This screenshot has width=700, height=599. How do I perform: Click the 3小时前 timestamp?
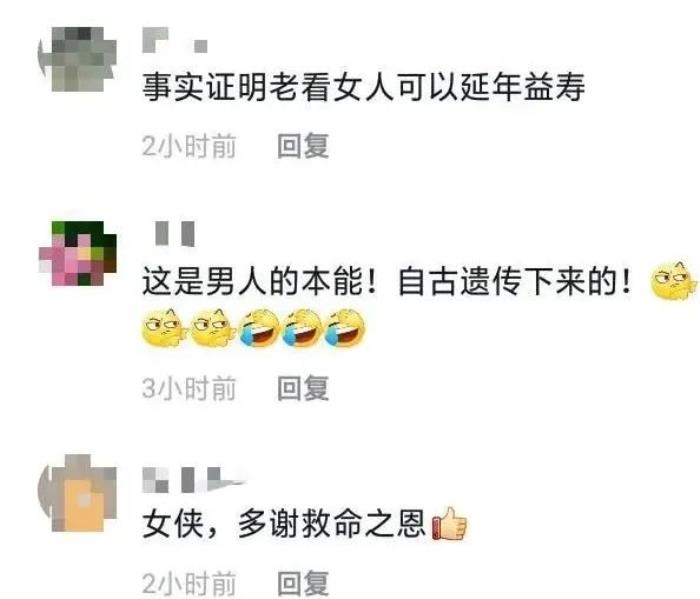click(189, 388)
